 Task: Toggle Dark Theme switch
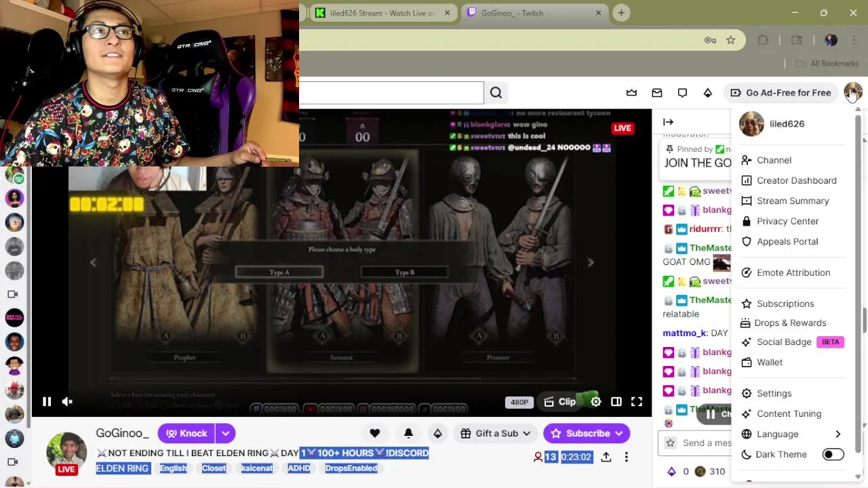[x=833, y=454]
